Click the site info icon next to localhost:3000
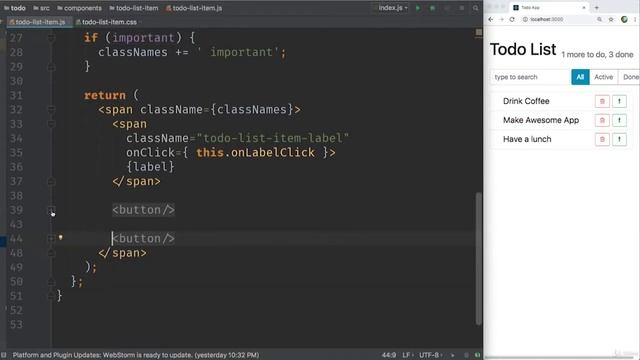The image size is (640, 360). coord(525,19)
